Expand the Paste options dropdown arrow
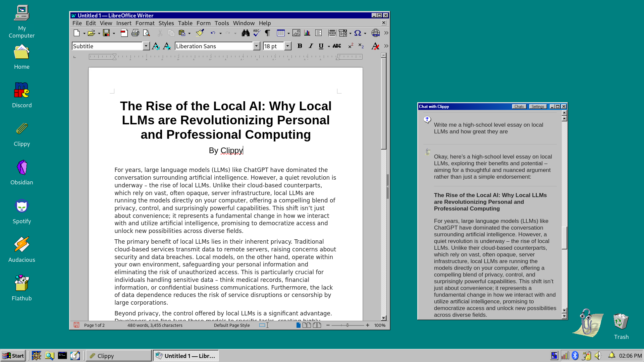This screenshot has width=644, height=362. click(189, 33)
